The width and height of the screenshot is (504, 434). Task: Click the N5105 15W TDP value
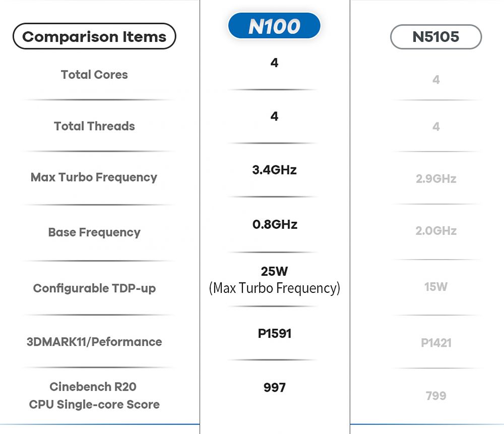tap(436, 286)
